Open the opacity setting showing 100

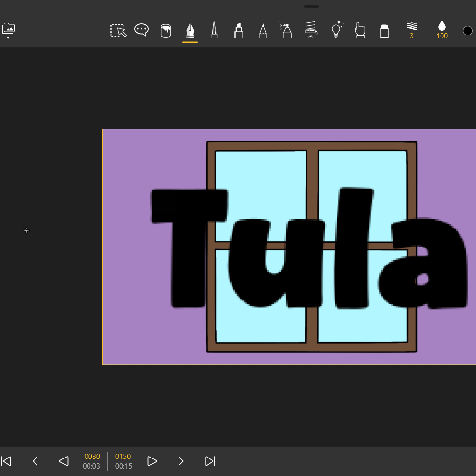[442, 31]
